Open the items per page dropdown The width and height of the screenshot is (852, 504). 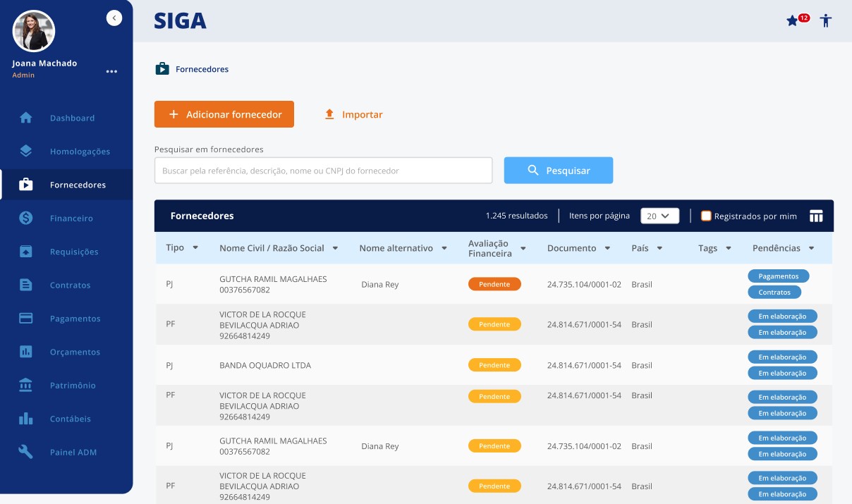[x=659, y=216]
